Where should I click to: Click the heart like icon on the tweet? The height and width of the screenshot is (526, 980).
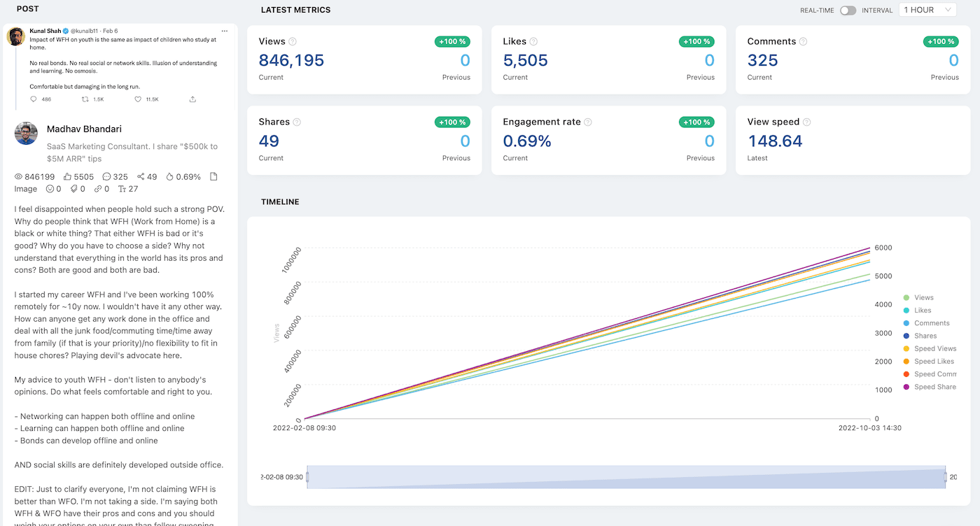tap(139, 99)
